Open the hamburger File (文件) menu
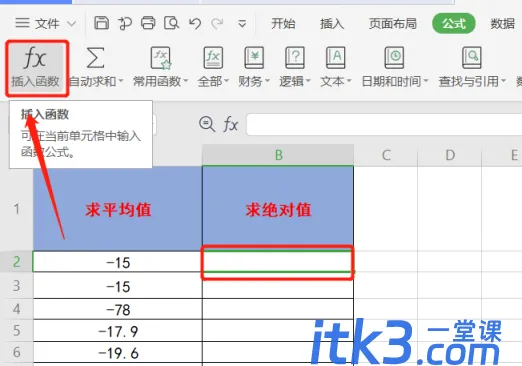This screenshot has width=522, height=366. 37,23
